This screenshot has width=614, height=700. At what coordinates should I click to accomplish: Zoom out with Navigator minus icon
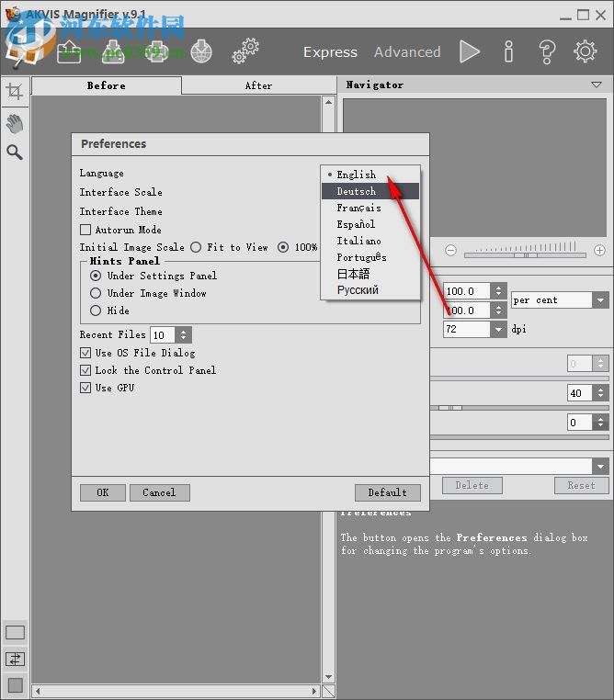pyautogui.click(x=451, y=250)
